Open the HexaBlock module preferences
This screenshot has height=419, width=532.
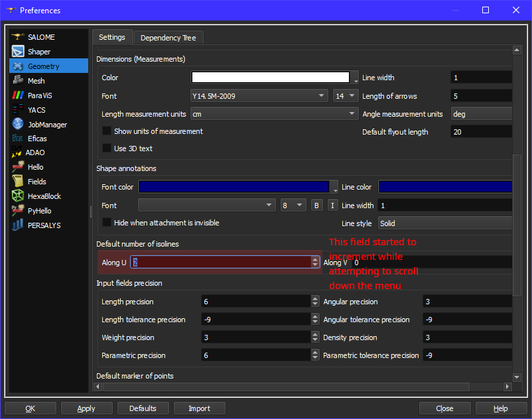[44, 196]
